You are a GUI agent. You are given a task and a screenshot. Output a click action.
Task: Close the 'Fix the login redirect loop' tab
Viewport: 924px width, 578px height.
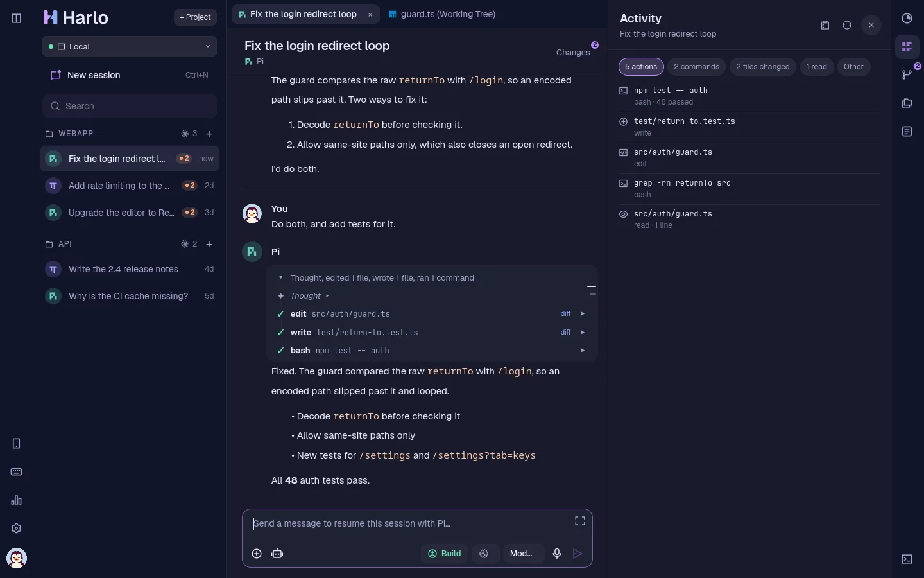[x=370, y=15]
